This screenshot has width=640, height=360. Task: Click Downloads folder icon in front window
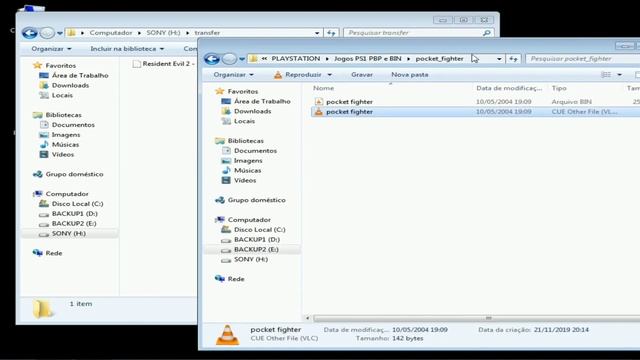[x=226, y=111]
